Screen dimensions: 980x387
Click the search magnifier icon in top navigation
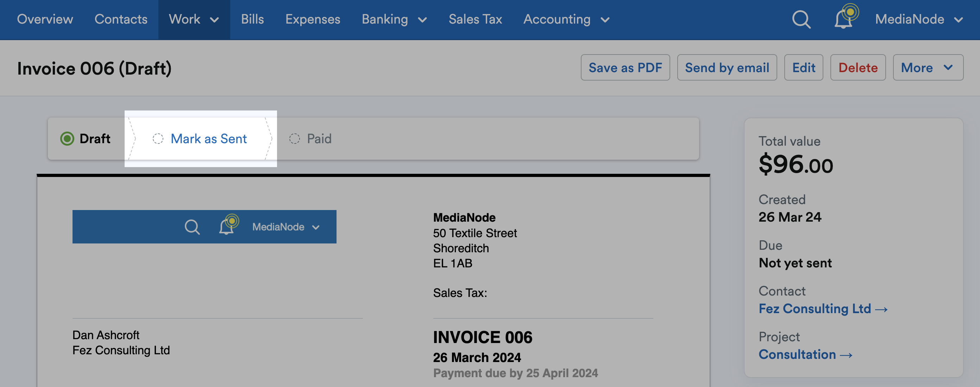pyautogui.click(x=801, y=19)
